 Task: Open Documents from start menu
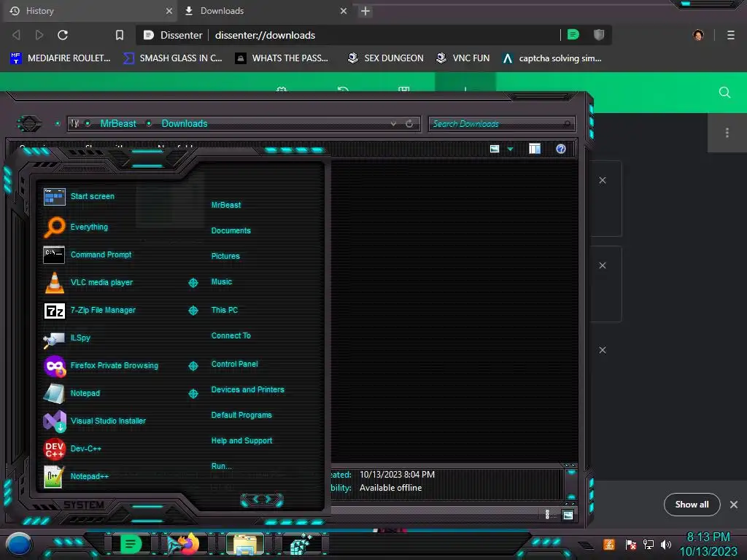[x=231, y=230]
